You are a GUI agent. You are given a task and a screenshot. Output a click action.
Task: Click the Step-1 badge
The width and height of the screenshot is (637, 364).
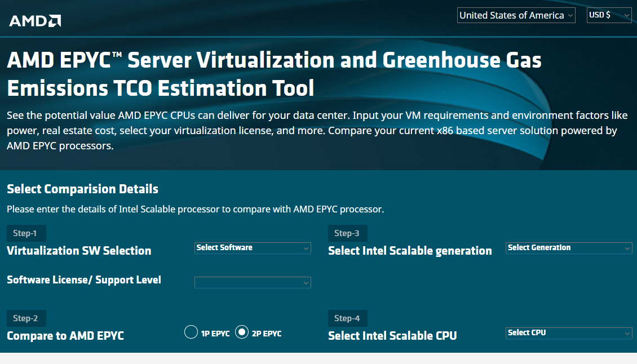pyautogui.click(x=26, y=233)
